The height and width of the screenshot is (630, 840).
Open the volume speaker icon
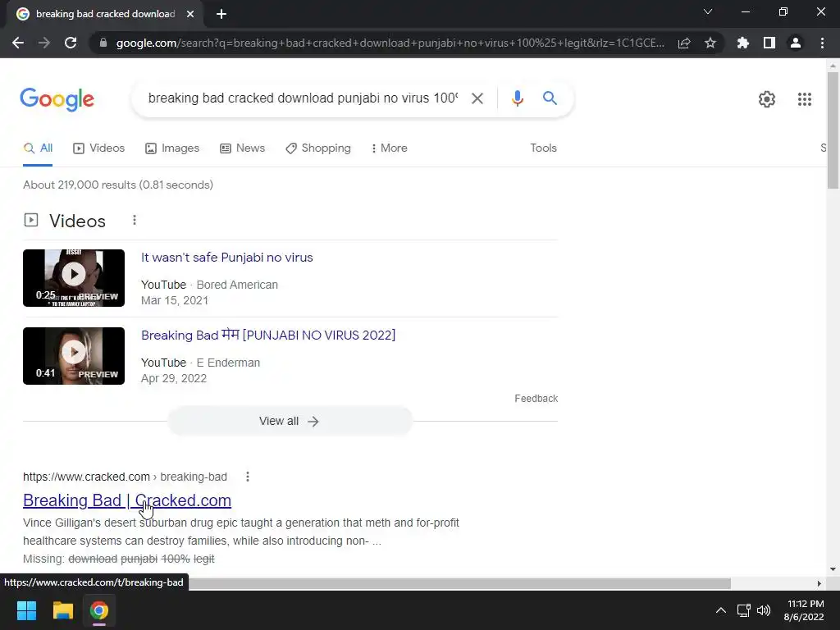coord(764,610)
